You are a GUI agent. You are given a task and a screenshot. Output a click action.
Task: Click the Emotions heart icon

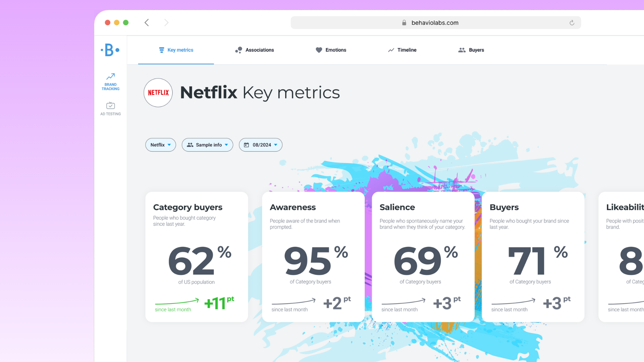(319, 50)
